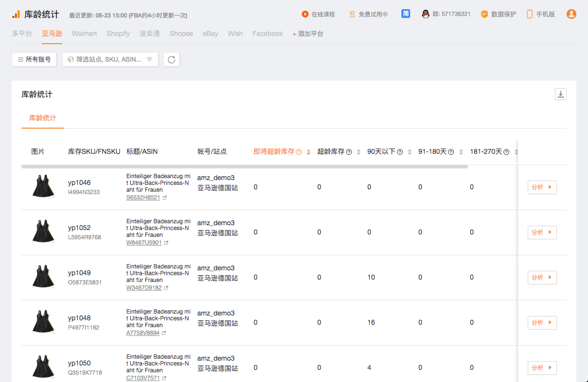588x382 pixels.
Task: Open the user profile avatar
Action: tap(571, 14)
